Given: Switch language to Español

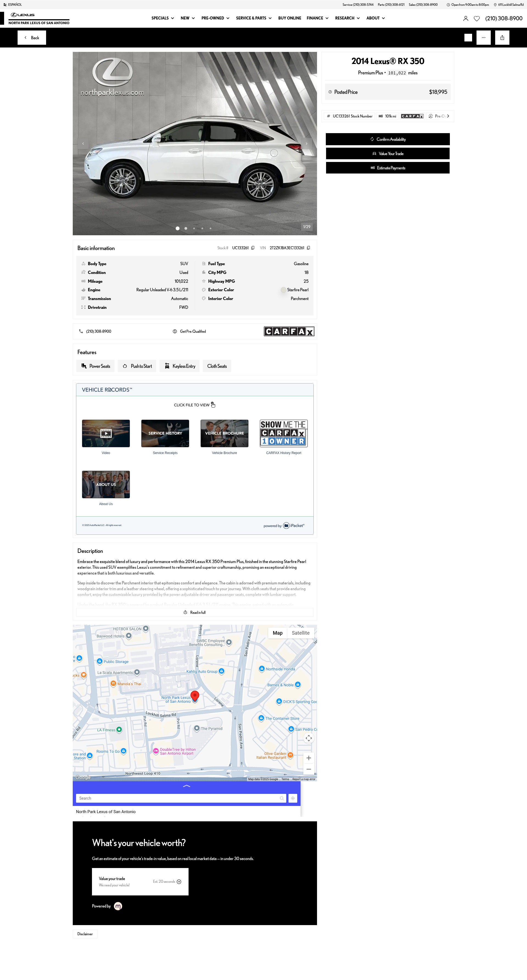Looking at the screenshot, I should pyautogui.click(x=13, y=5).
